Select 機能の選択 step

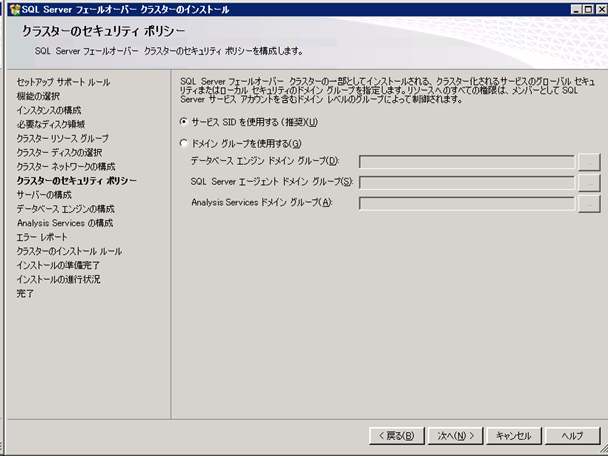coord(38,96)
